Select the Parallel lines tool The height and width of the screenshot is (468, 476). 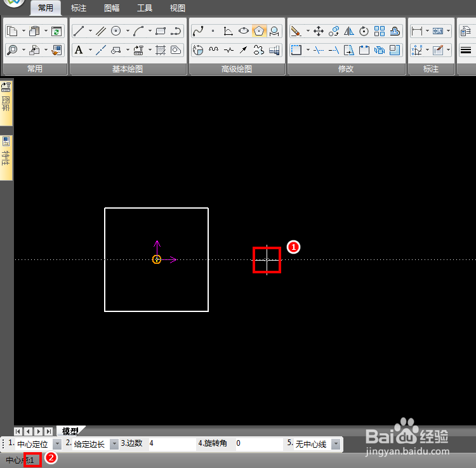pyautogui.click(x=101, y=31)
